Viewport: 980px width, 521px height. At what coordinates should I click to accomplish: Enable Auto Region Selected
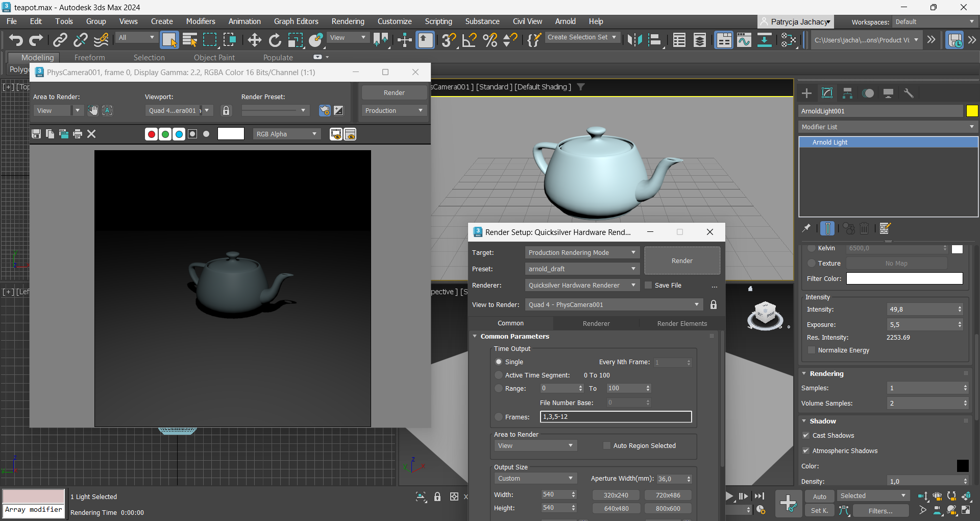pos(606,445)
